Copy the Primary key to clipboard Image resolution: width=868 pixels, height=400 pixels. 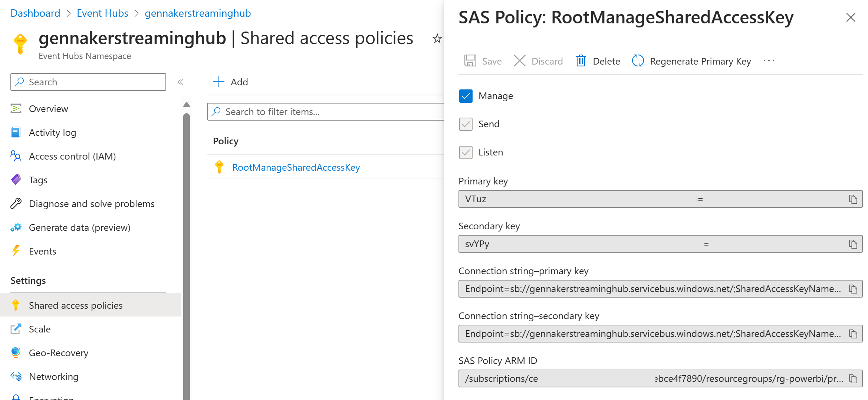coord(853,199)
